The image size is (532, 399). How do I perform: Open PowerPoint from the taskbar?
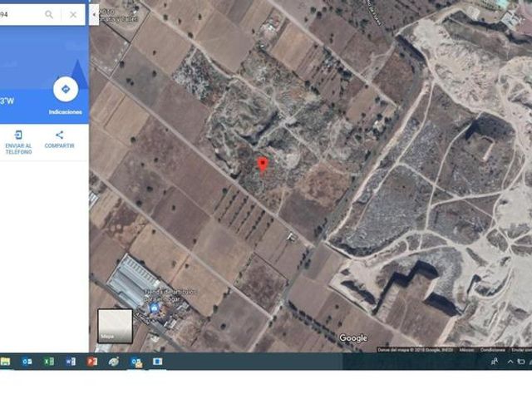92,362
